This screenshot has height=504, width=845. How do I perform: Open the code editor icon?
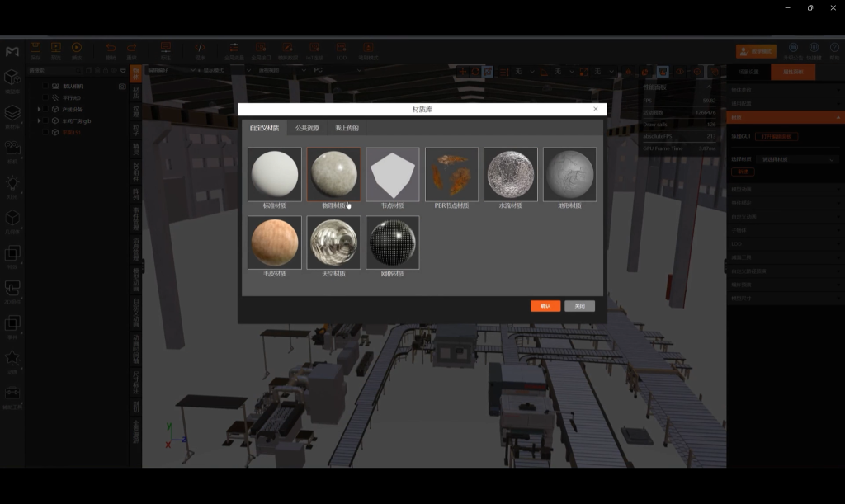pyautogui.click(x=200, y=49)
